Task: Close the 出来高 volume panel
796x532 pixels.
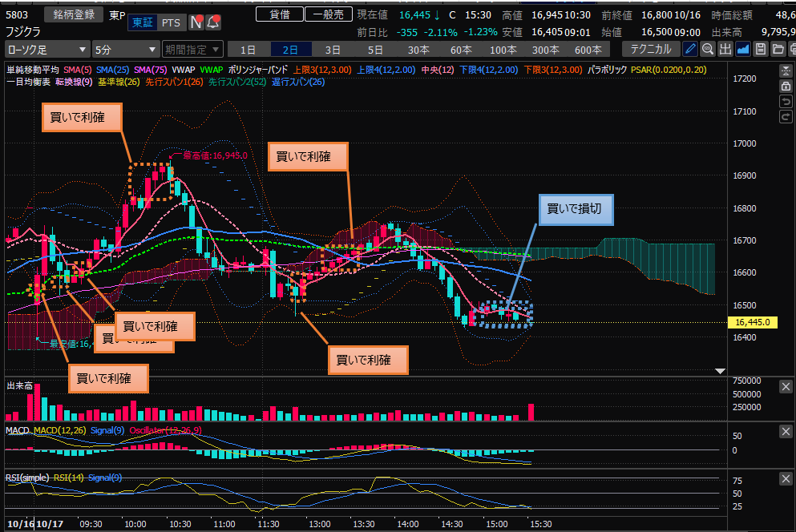Action: tap(786, 387)
